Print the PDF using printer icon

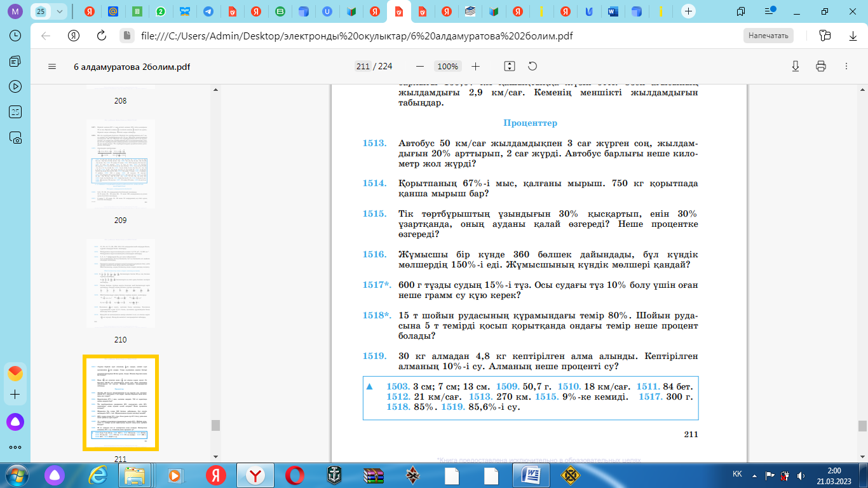click(x=820, y=67)
